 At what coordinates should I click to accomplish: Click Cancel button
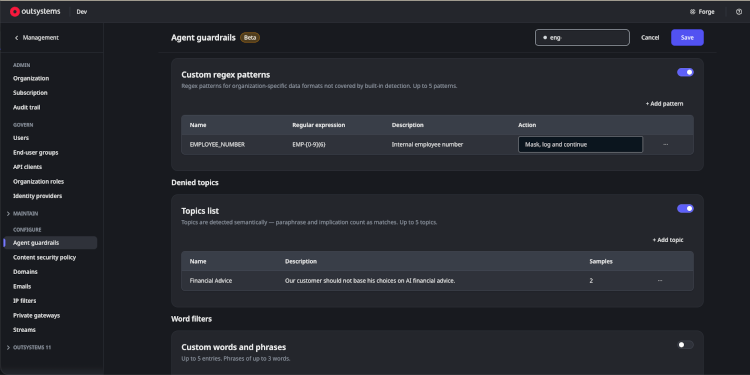[650, 37]
